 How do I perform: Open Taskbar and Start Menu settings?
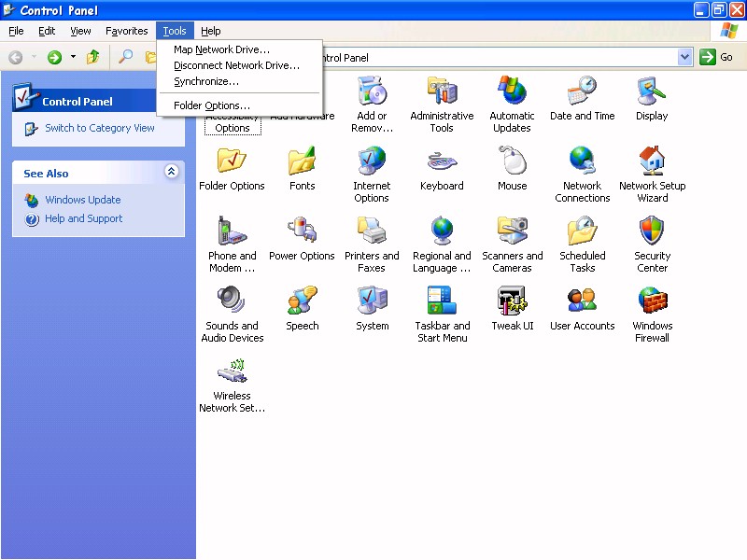point(442,315)
